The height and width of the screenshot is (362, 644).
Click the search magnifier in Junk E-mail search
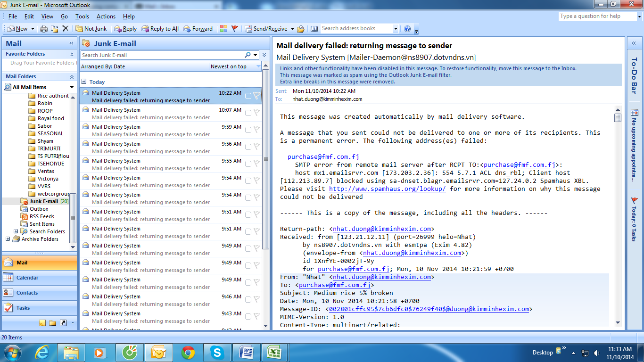point(248,55)
